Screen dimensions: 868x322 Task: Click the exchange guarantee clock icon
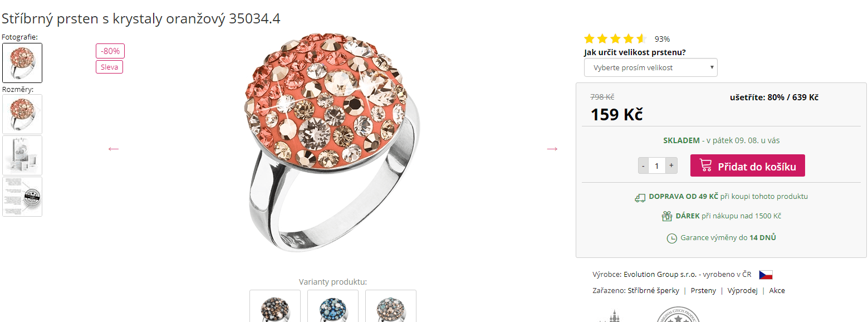(672, 238)
